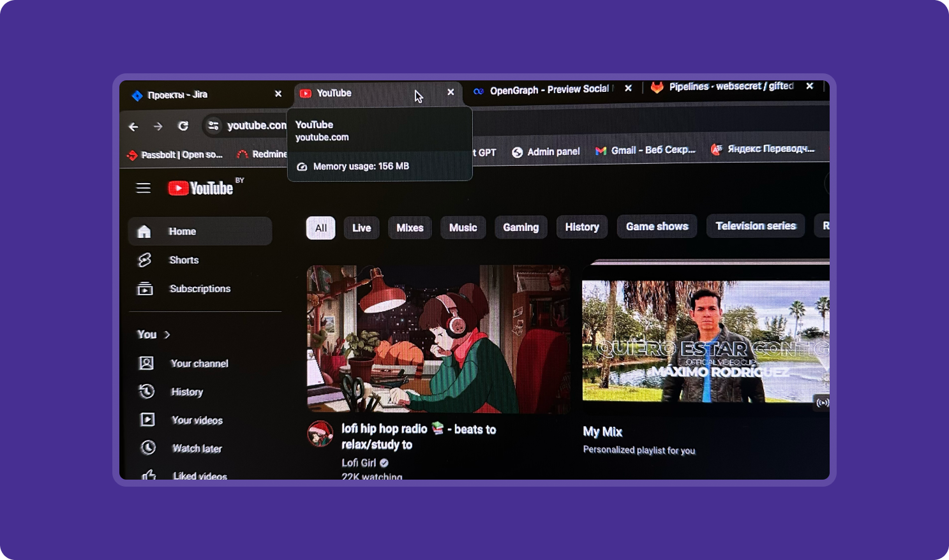The height and width of the screenshot is (560, 949).
Task: Open Watch later playlist
Action: (196, 448)
